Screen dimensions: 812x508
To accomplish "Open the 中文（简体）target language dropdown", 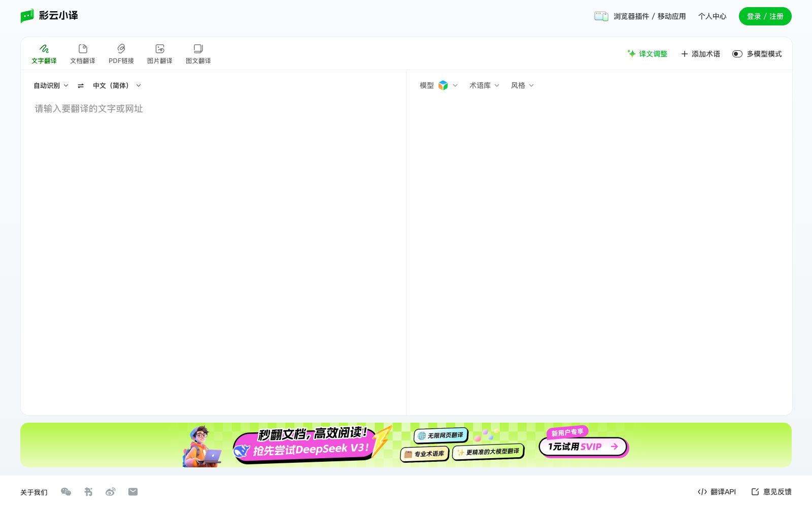I will pos(117,86).
